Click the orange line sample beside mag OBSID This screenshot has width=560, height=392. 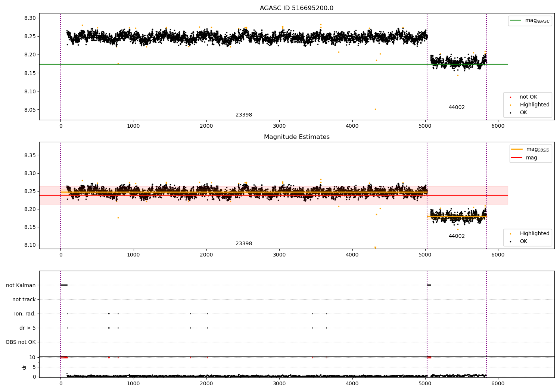[517, 149]
